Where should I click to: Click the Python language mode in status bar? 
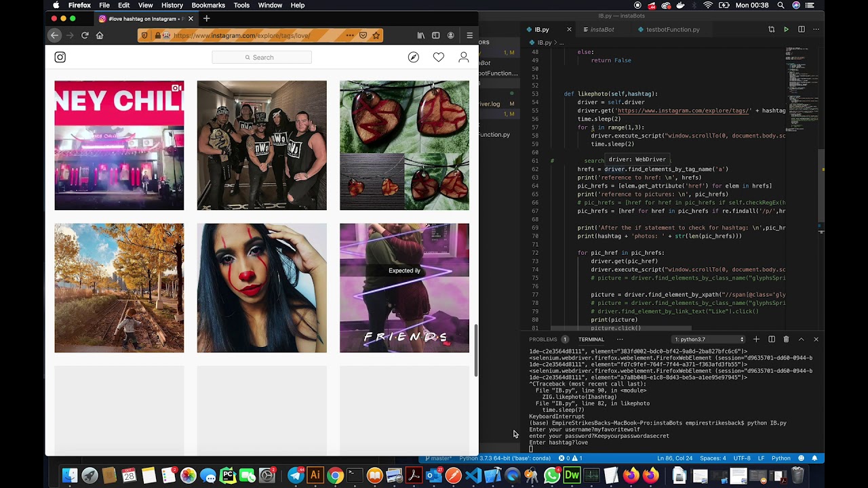click(781, 458)
